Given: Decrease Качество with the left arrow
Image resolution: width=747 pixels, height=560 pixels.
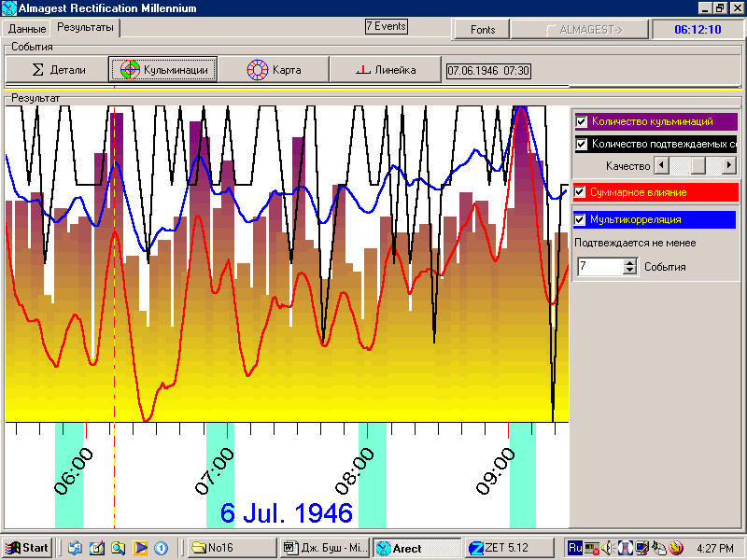Looking at the screenshot, I should (x=661, y=166).
